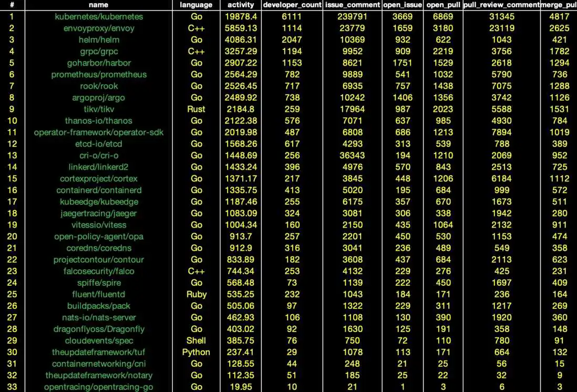Image resolution: width=577 pixels, height=392 pixels.
Task: Click operator-framework/operator-sdk link
Action: (99, 132)
